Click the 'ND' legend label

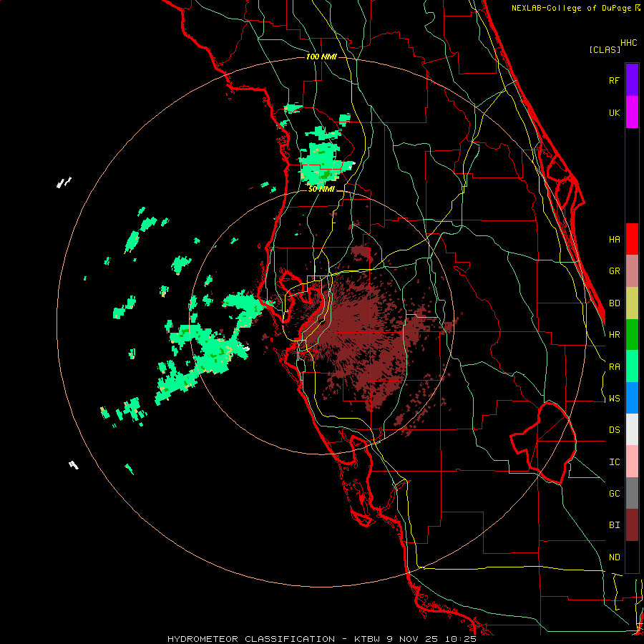tap(614, 557)
